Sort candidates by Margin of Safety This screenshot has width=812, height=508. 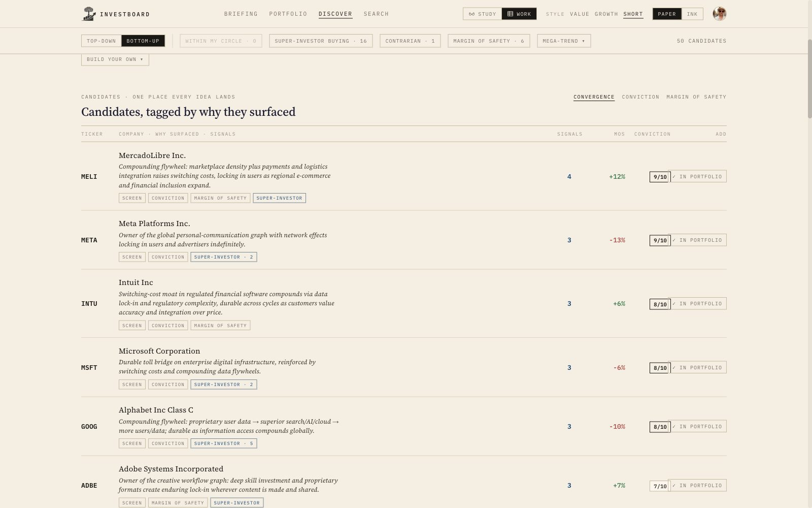pos(696,97)
